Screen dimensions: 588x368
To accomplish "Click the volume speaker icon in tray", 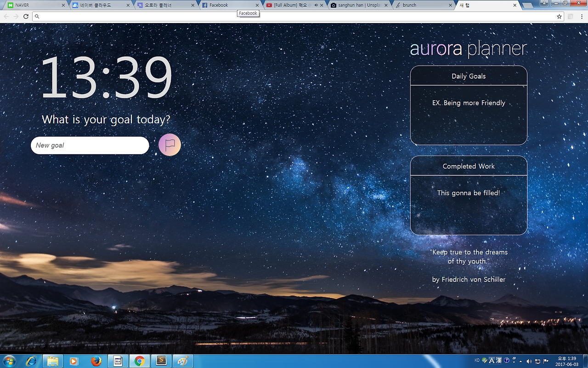I will [x=529, y=361].
